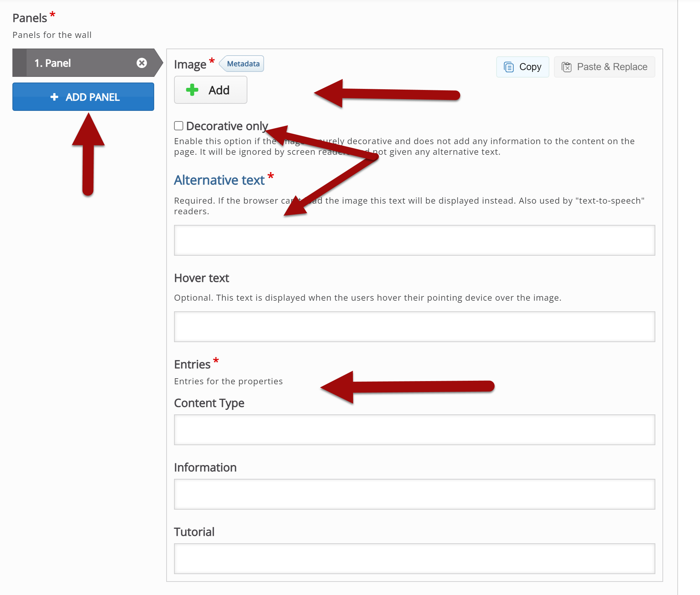This screenshot has height=595, width=700.
Task: Click the Decorative only label text
Action: [227, 126]
